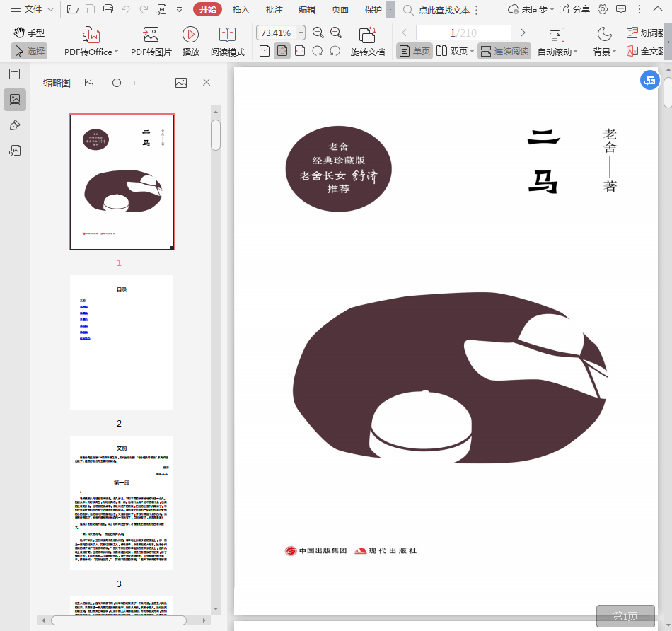This screenshot has width=672, height=631.
Task: Click the zoom out magnifier icon
Action: click(318, 33)
